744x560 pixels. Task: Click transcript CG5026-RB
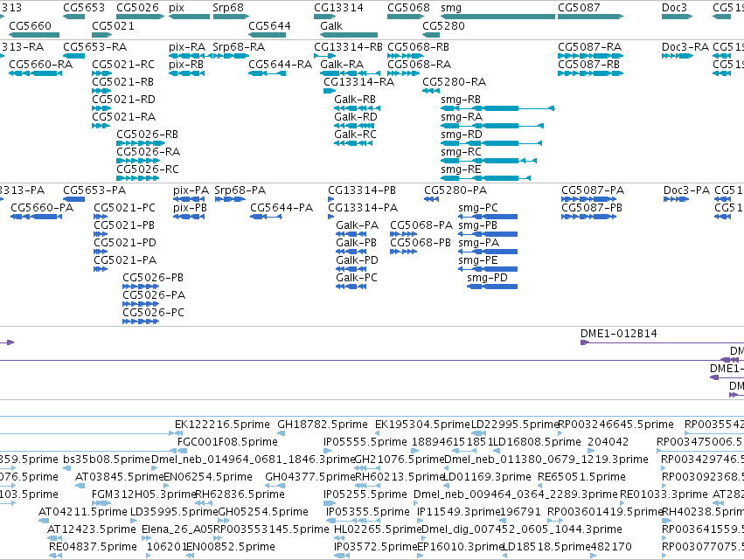141,143
